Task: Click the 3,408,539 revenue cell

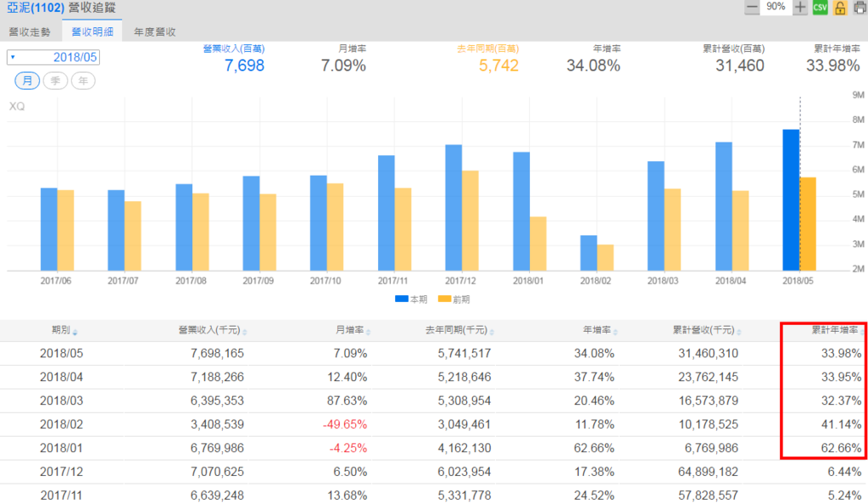Action: (217, 425)
